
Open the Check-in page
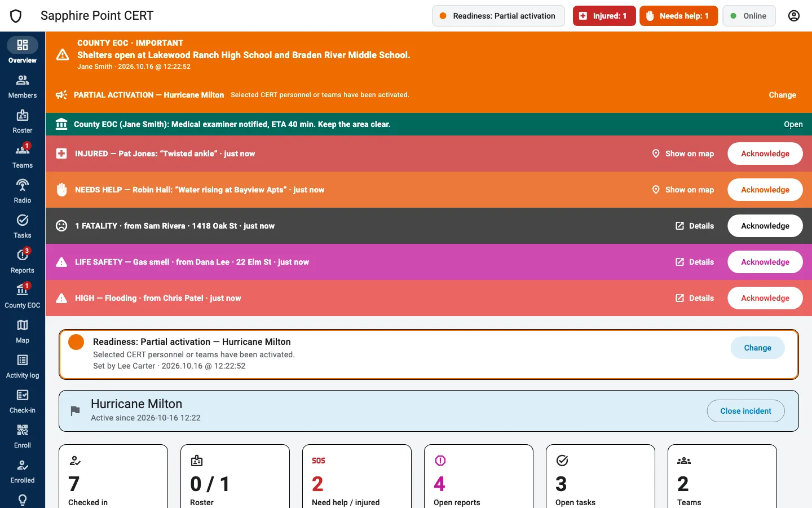[23, 401]
